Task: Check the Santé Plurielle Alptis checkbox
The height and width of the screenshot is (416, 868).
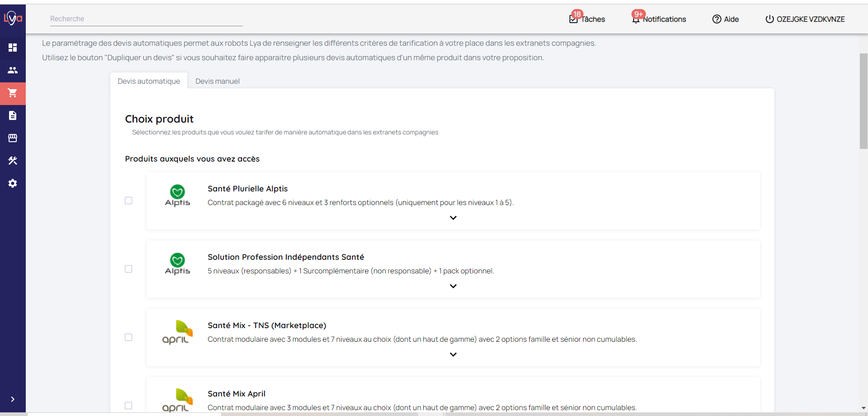Action: tap(128, 201)
